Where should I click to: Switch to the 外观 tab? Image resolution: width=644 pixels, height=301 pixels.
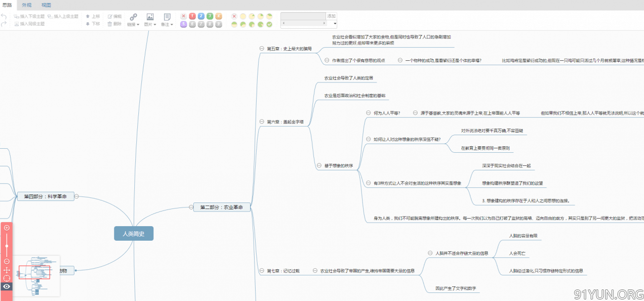[x=26, y=5]
